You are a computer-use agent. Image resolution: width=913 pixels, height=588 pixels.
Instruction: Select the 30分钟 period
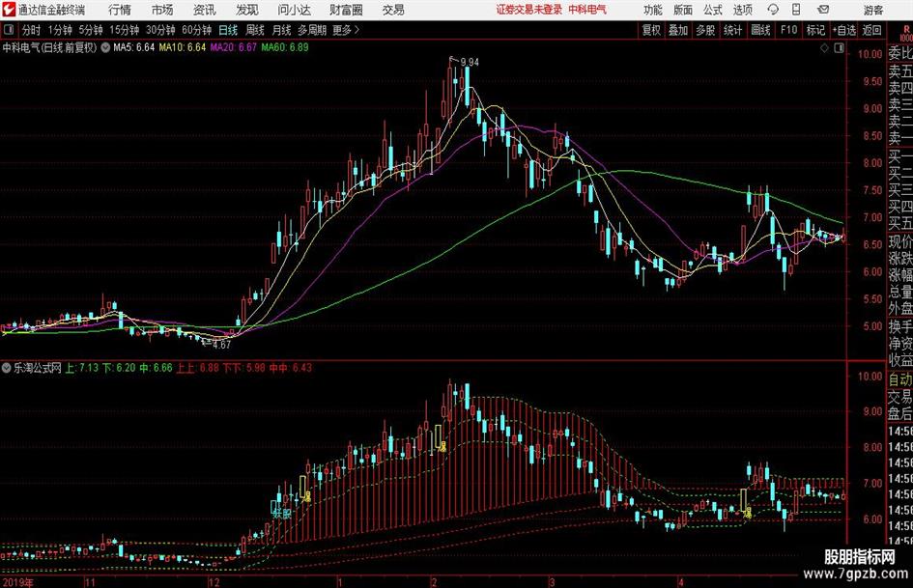click(160, 30)
